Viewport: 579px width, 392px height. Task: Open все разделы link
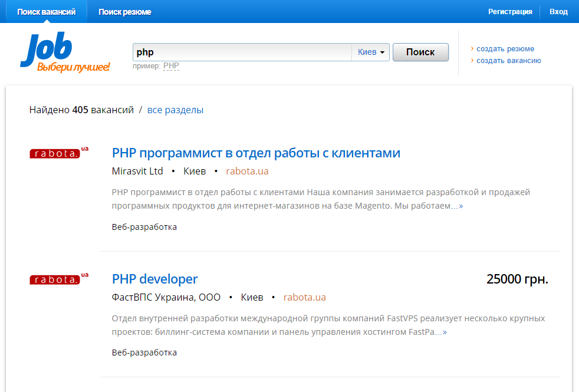pyautogui.click(x=175, y=110)
